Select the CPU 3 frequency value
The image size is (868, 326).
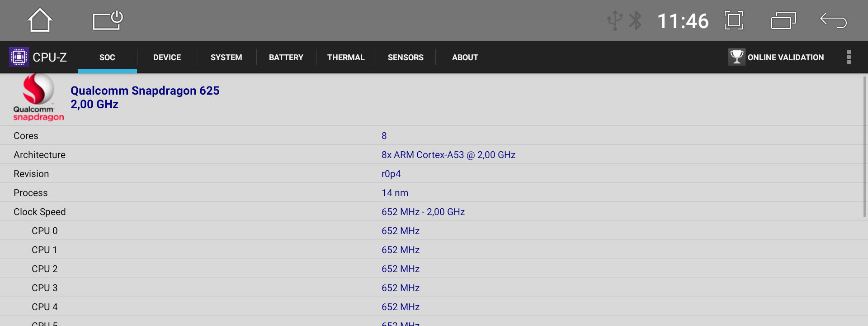coord(401,288)
